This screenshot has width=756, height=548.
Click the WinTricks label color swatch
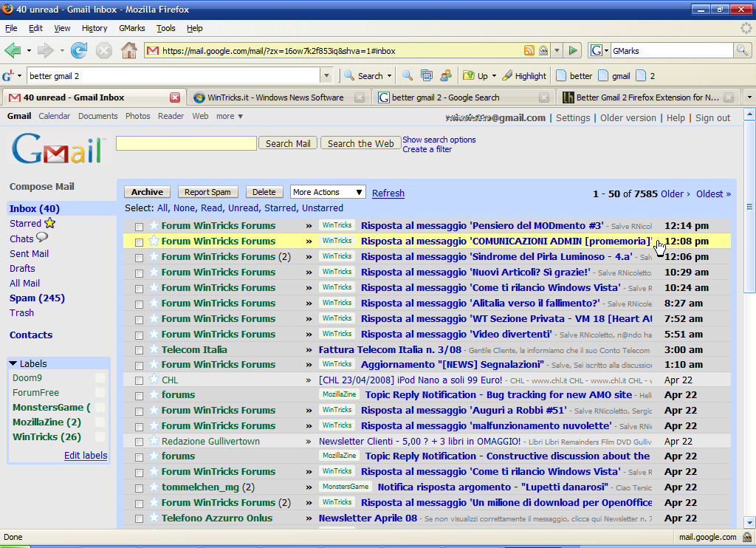100,436
